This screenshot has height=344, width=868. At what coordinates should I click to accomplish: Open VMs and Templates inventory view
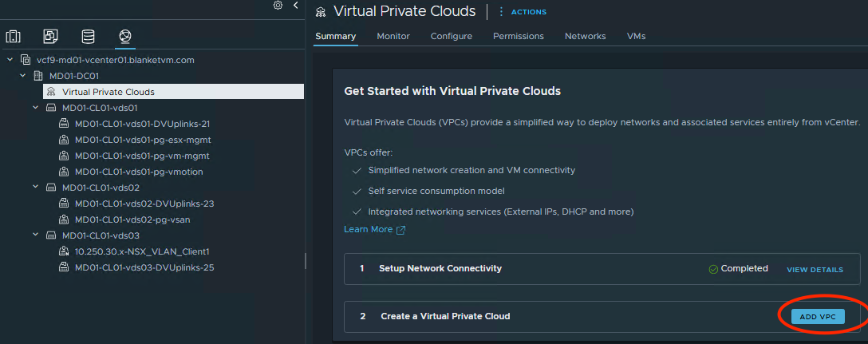pos(50,37)
